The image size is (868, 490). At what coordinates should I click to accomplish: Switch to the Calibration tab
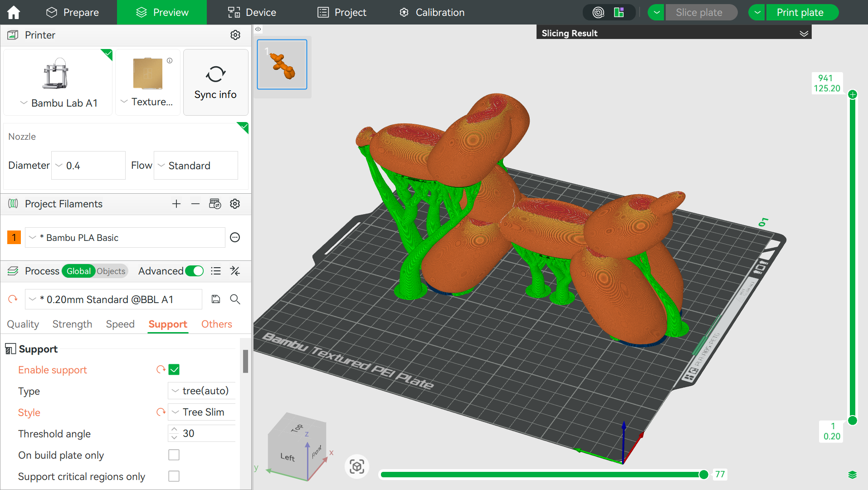pos(432,12)
